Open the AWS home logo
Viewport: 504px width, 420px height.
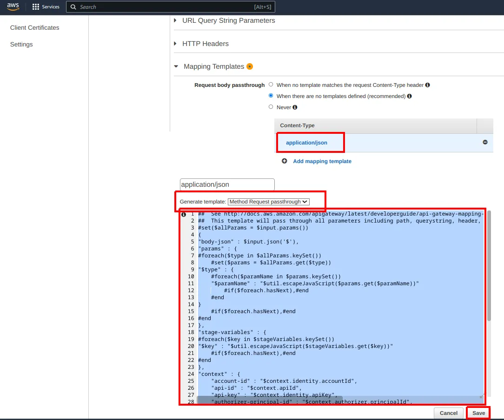(x=13, y=7)
